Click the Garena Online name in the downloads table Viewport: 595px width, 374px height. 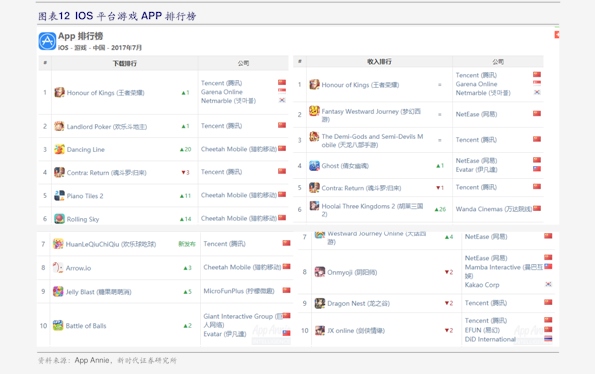click(222, 92)
